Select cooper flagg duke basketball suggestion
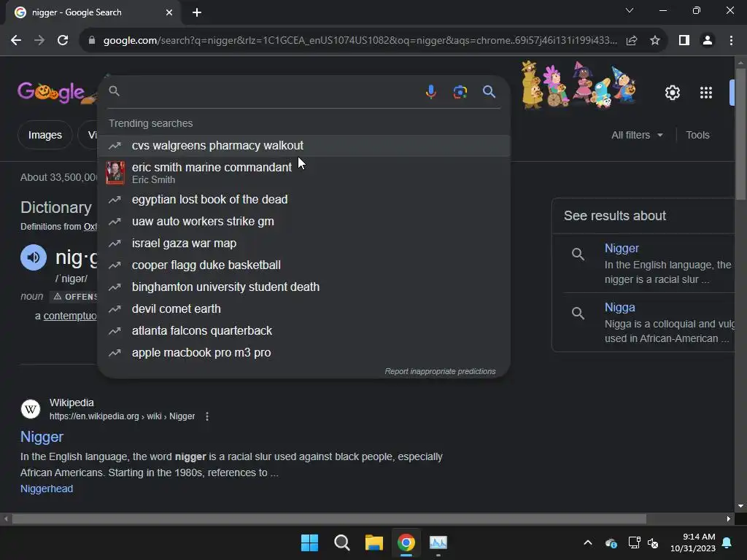This screenshot has width=747, height=560. (x=304, y=265)
